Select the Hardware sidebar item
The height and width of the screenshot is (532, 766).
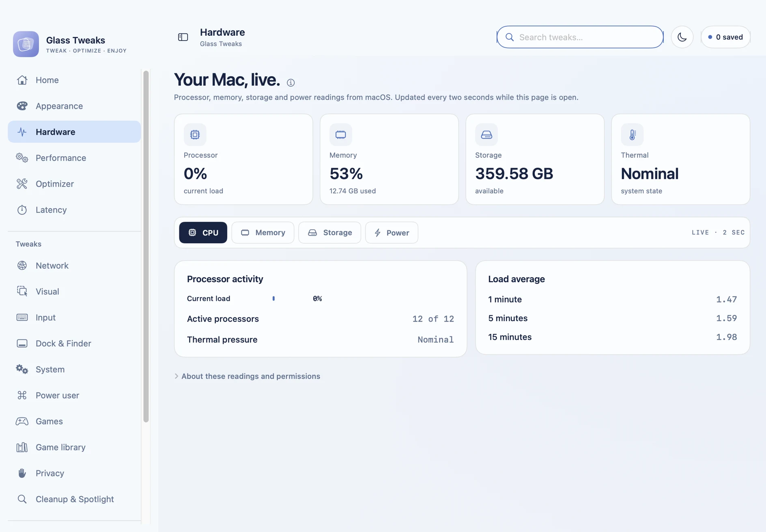74,132
